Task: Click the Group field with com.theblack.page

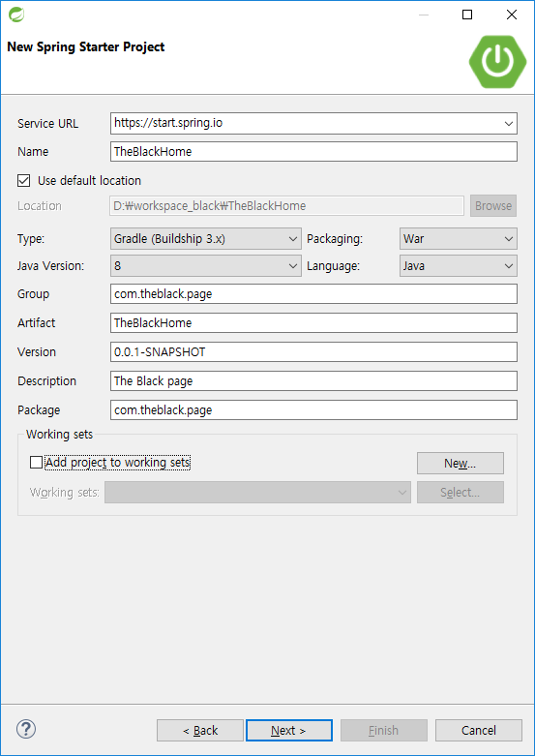Action: (313, 294)
